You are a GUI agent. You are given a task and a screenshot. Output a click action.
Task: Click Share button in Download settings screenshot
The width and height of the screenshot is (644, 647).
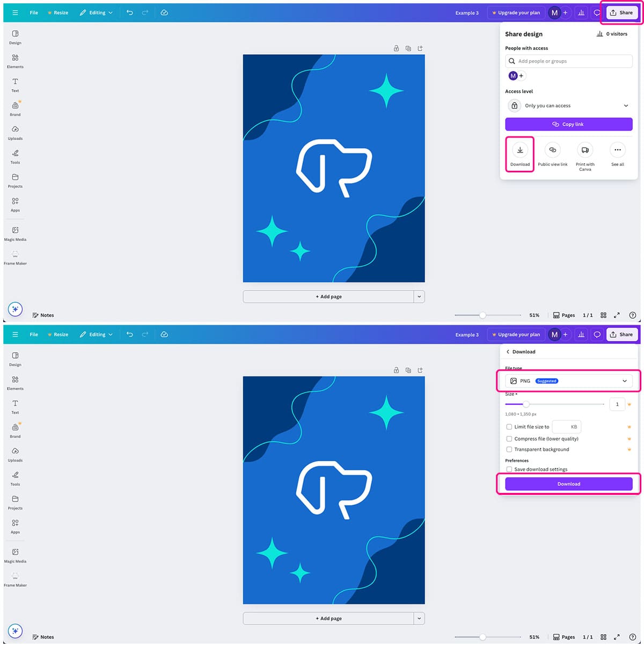click(x=621, y=335)
